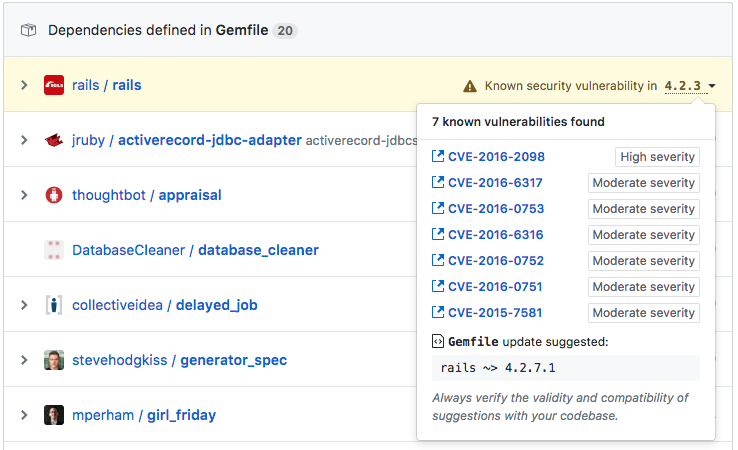Expand the collectiveidea / delayed_job row
The image size is (738, 450).
(24, 305)
